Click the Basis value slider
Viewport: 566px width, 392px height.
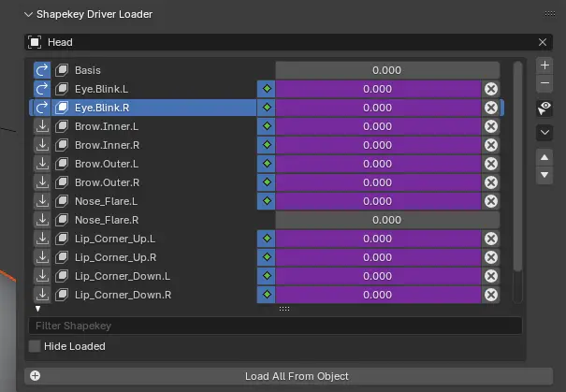(387, 70)
